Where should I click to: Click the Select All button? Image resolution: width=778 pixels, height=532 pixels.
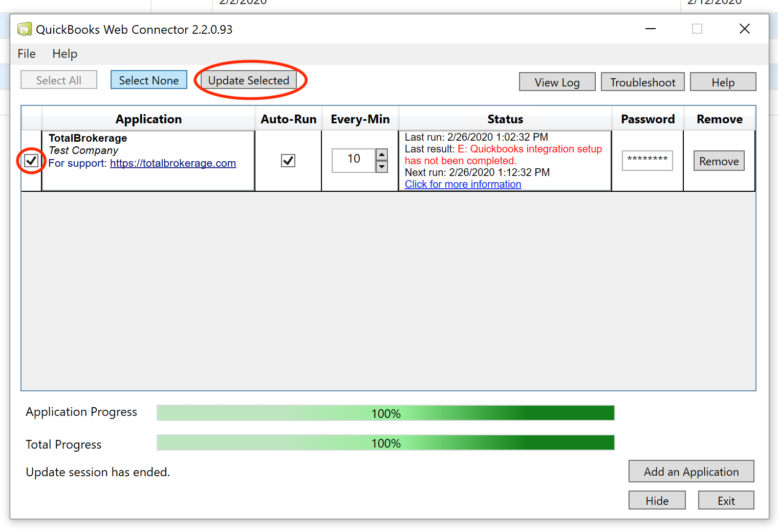point(59,80)
